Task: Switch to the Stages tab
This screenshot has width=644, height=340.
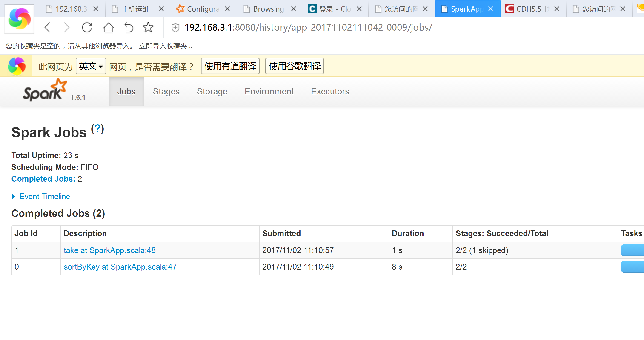Action: click(166, 91)
